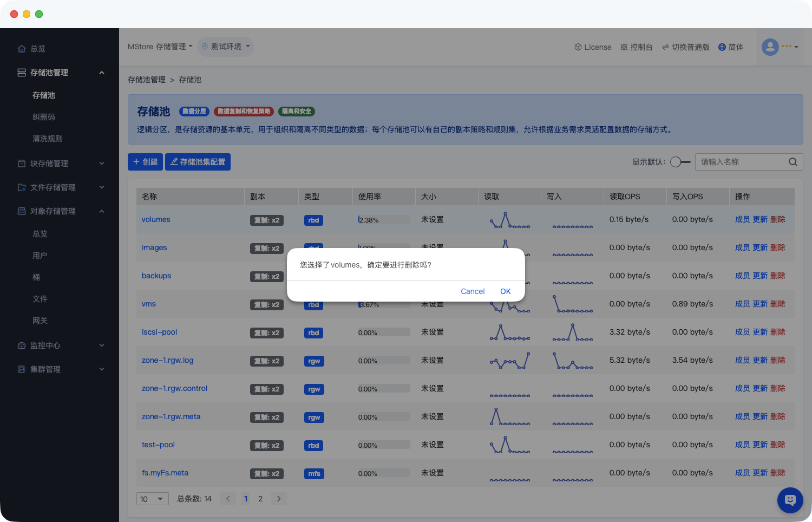
Task: Click the search magnifier icon
Action: (x=793, y=162)
